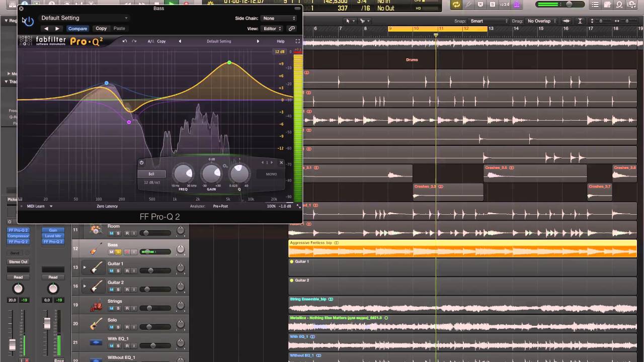Click the FREQ knob
Viewport: 644px width, 362px height.
click(x=183, y=174)
